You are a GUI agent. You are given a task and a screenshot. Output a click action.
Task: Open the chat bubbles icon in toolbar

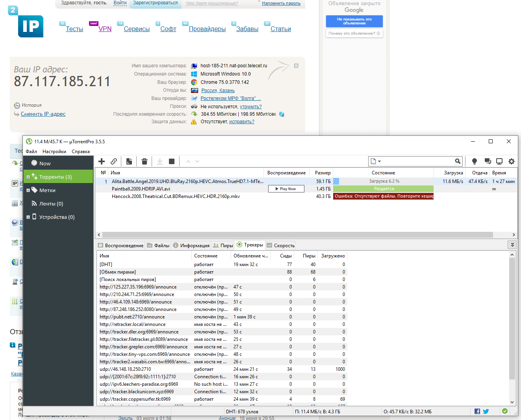point(488,161)
